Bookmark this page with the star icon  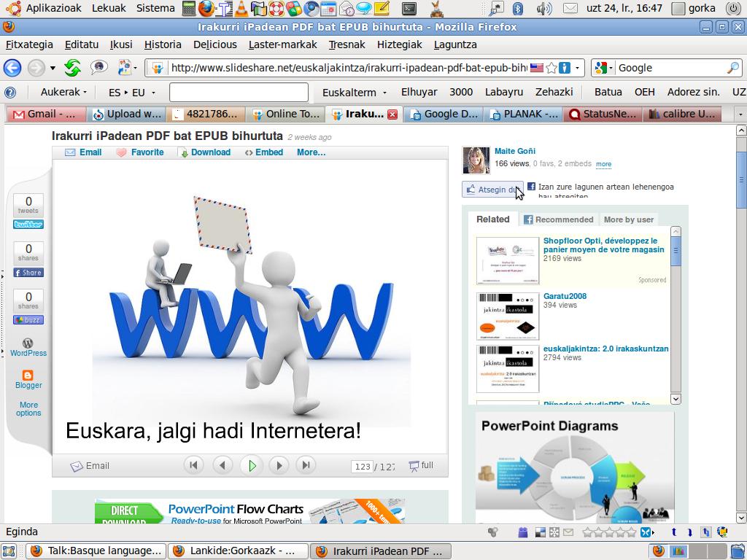(x=551, y=68)
